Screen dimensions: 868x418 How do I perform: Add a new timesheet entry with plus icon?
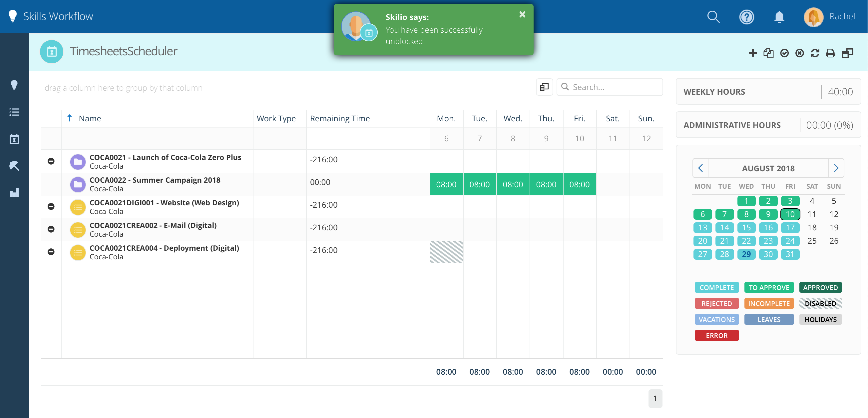tap(753, 53)
